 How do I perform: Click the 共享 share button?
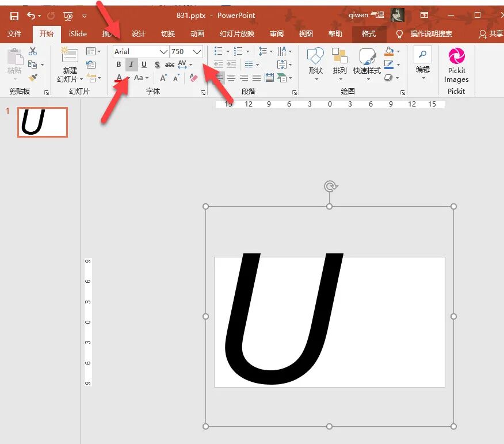[491, 34]
